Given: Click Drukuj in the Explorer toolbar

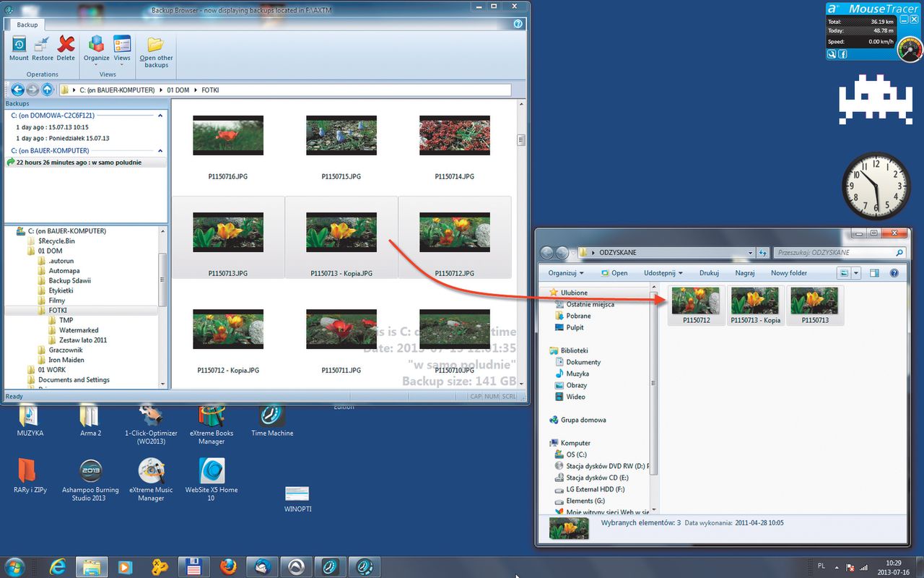Looking at the screenshot, I should 710,273.
